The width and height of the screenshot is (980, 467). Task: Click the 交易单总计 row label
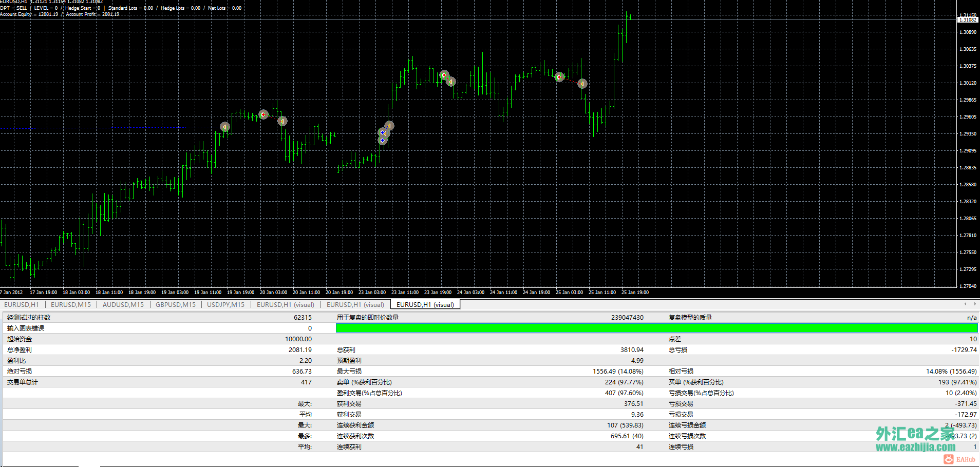[x=23, y=382]
